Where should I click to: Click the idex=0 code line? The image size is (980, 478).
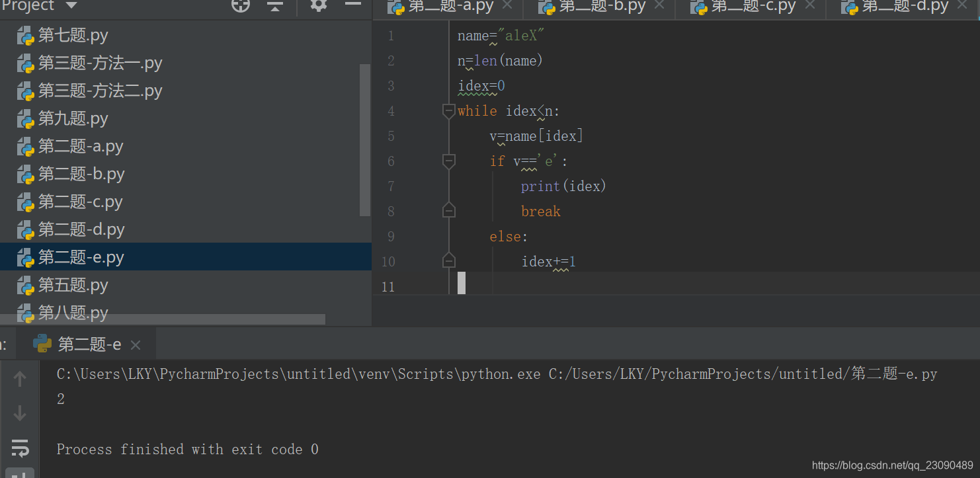point(481,86)
